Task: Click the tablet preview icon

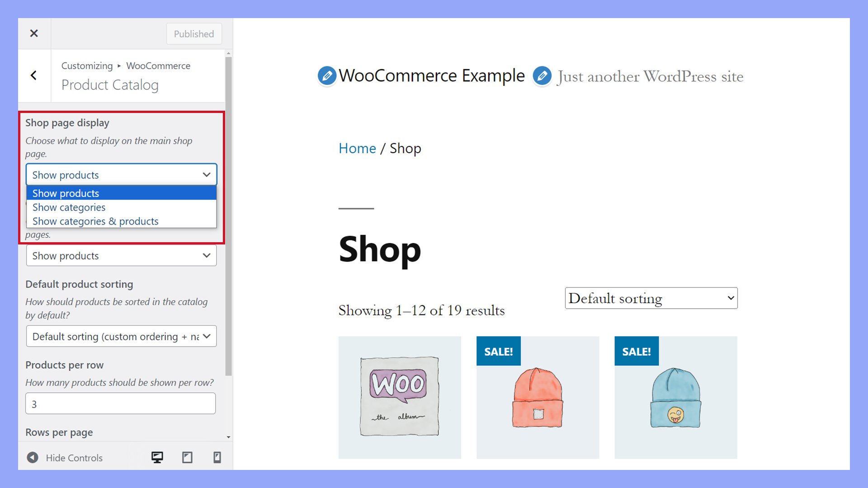Action: 187,457
